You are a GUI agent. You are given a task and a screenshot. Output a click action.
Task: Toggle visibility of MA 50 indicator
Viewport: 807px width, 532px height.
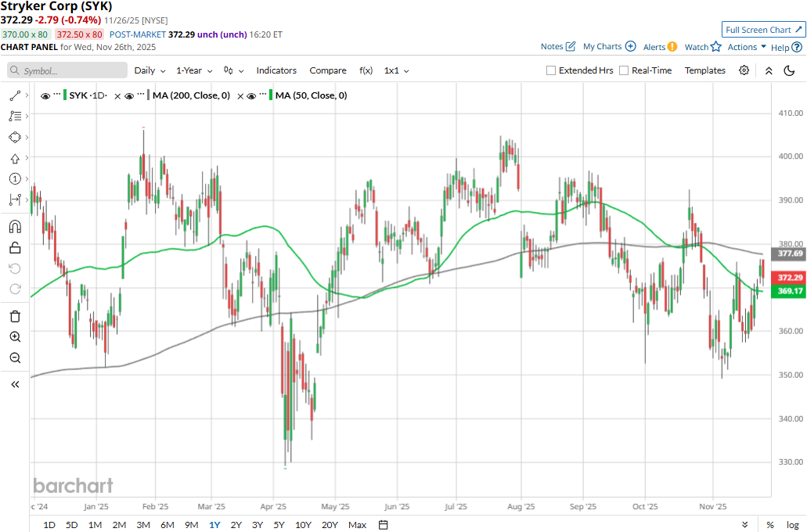(x=251, y=95)
